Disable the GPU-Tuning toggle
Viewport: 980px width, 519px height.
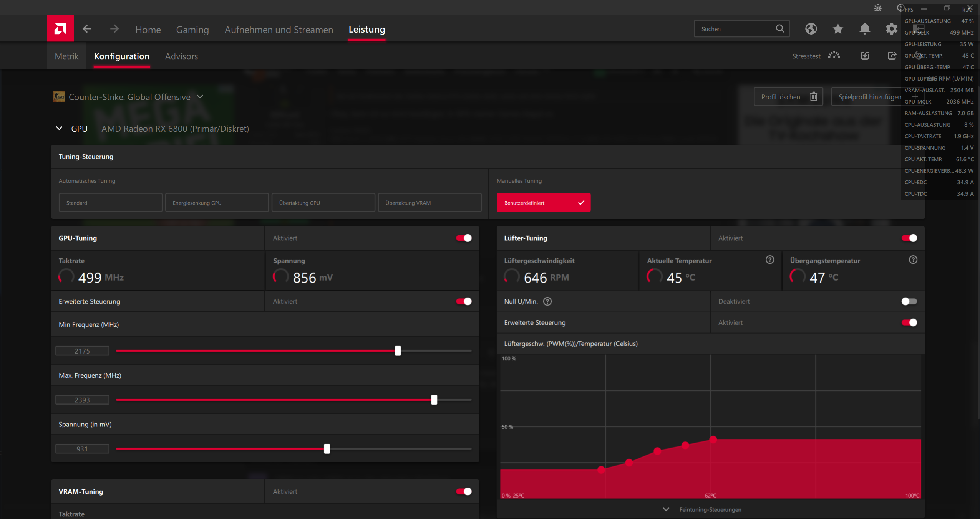coord(464,238)
